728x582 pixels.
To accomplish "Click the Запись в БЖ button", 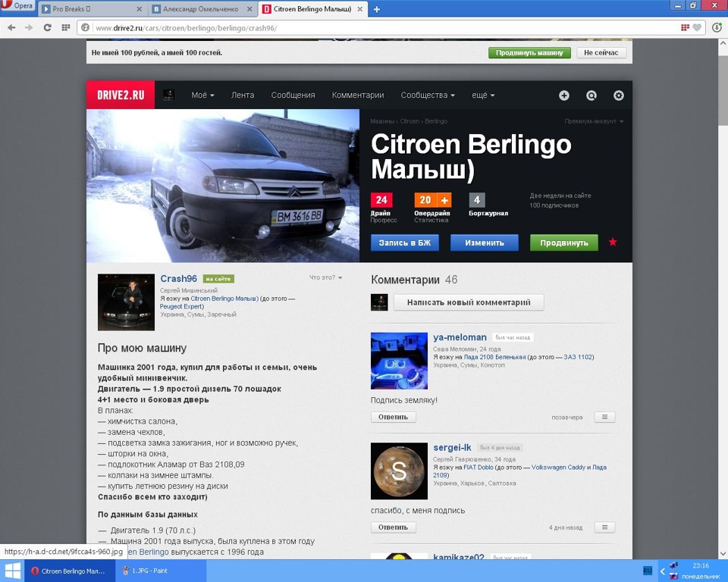I will coord(405,242).
